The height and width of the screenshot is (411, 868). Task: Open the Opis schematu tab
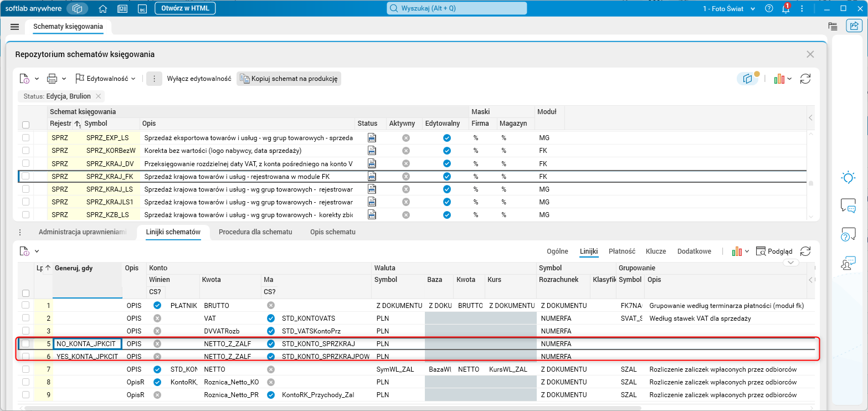pos(332,232)
